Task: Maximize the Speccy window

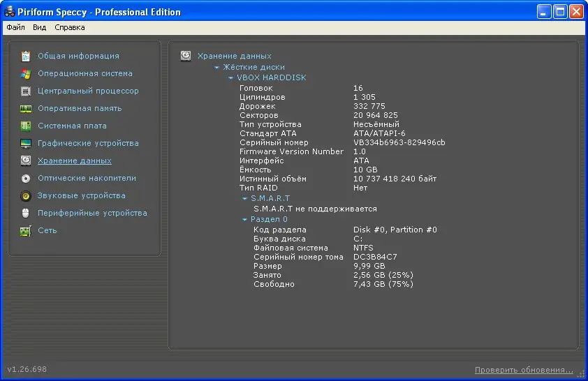Action: pyautogui.click(x=560, y=12)
